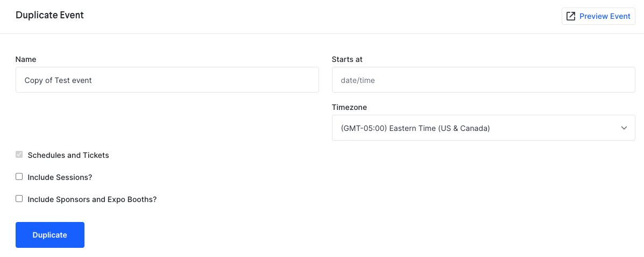Click the date/time placeholder text
The width and height of the screenshot is (644, 257).
click(358, 80)
